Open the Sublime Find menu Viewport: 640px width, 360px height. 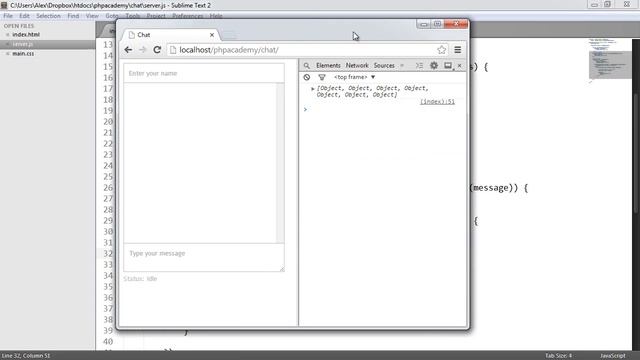[x=73, y=16]
